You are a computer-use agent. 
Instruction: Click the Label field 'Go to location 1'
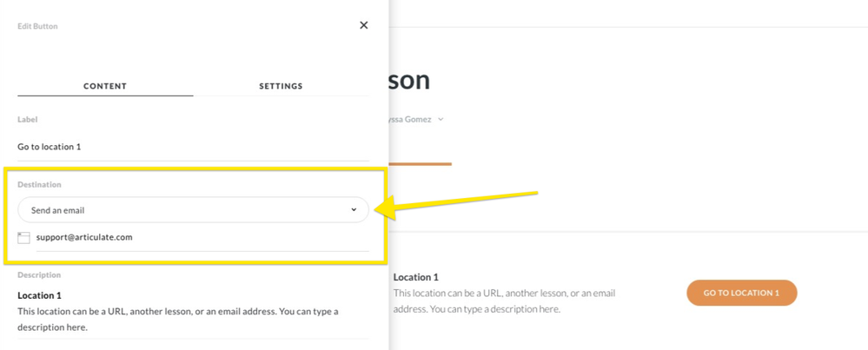pyautogui.click(x=193, y=147)
